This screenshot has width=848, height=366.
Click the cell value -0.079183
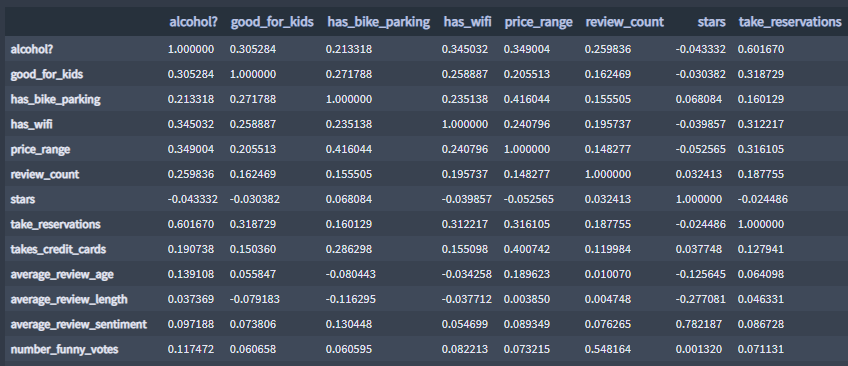pos(255,299)
